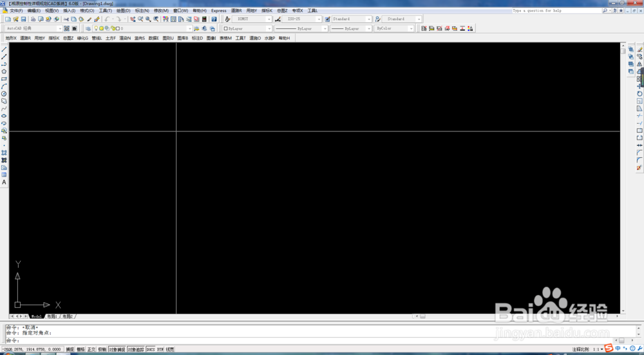Click the Cut scissors icon
Image resolution: width=644 pixels, height=355 pixels.
66,19
